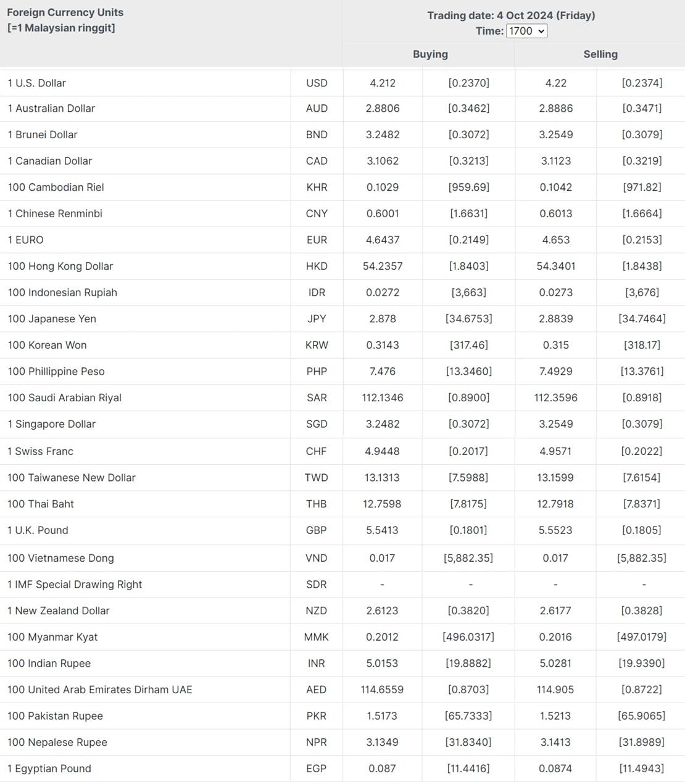Viewport: 685px width, 784px height.
Task: Select the Buying column header
Action: [430, 54]
